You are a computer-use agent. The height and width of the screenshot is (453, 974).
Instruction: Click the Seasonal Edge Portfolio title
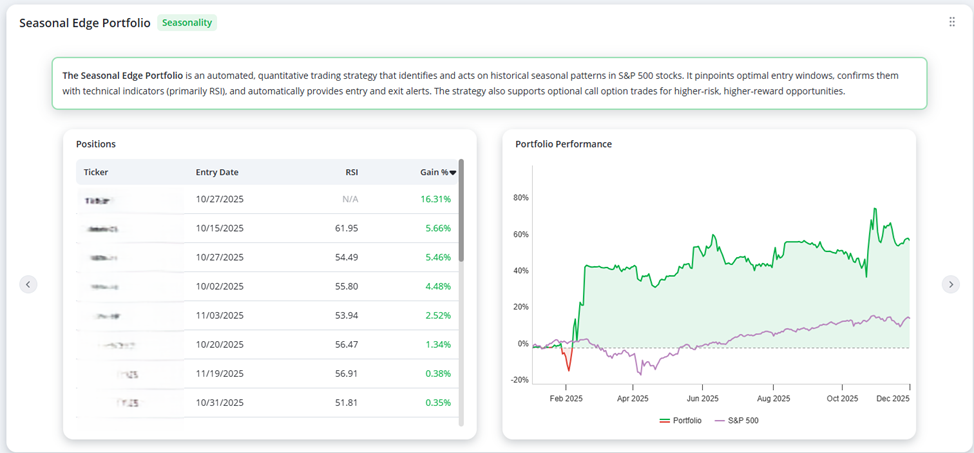point(84,23)
